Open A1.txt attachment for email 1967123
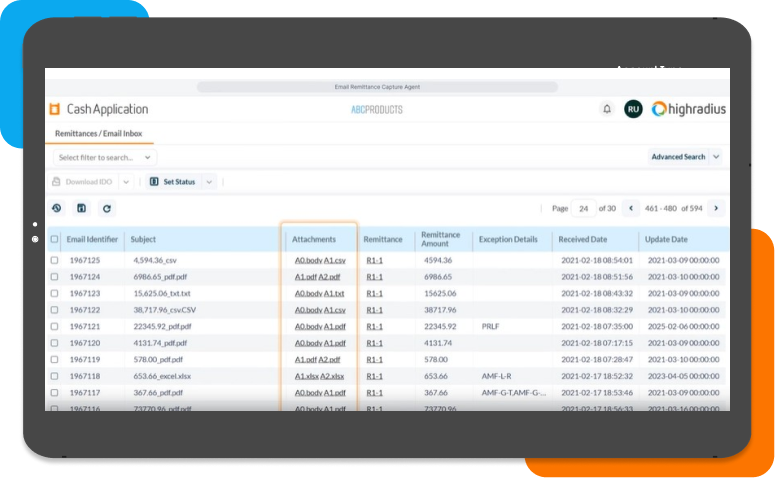The height and width of the screenshot is (478, 775). click(334, 294)
